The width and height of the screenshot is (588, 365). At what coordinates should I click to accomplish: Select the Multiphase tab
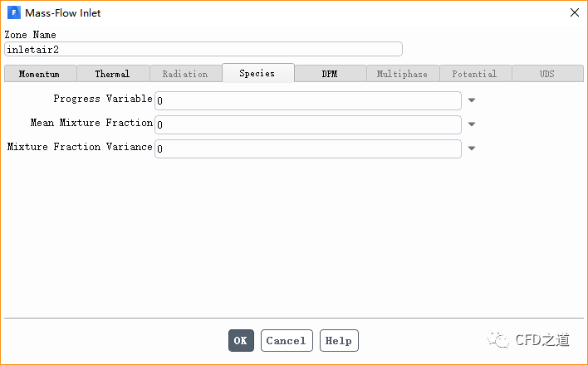click(402, 74)
